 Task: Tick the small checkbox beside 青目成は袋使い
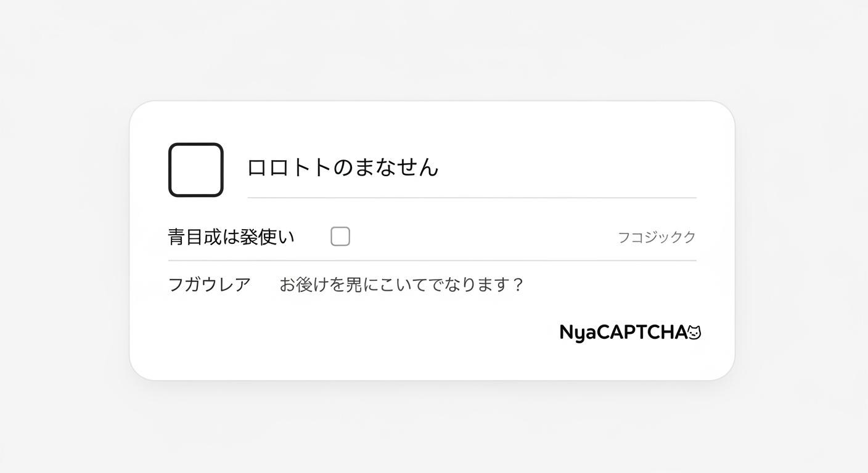pos(340,236)
